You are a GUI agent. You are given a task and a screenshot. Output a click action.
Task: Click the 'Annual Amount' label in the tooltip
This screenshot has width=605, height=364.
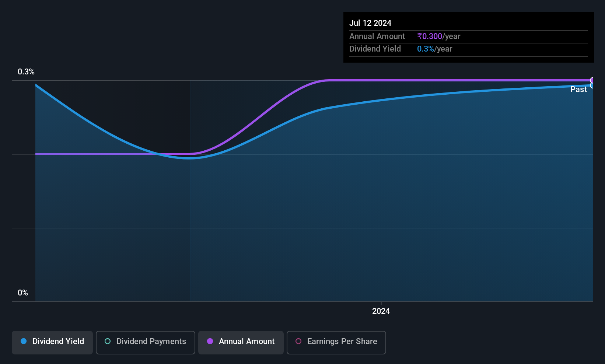(x=377, y=36)
